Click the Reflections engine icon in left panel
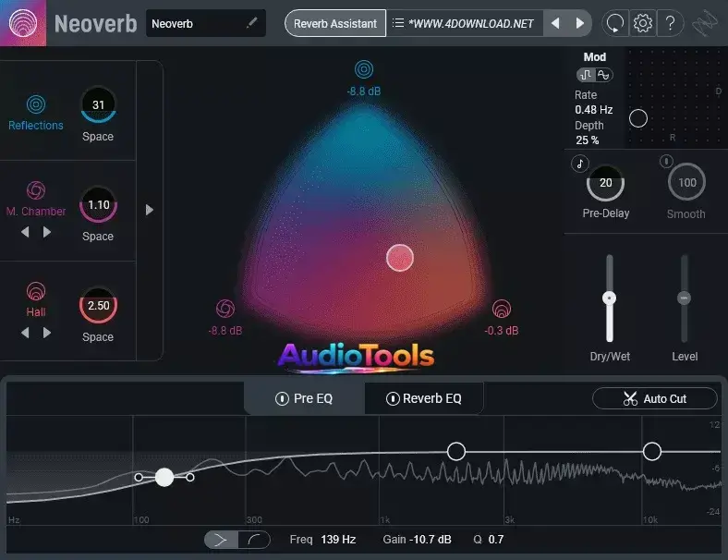728x560 pixels. click(36, 104)
